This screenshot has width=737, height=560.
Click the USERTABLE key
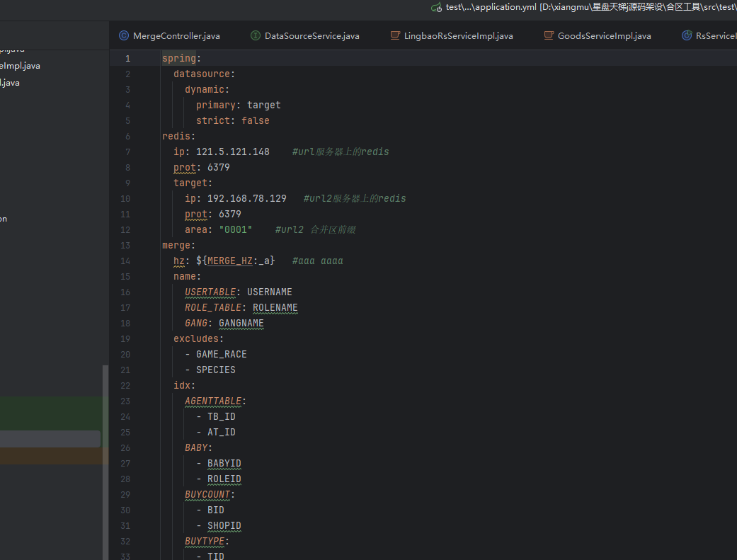[210, 292]
